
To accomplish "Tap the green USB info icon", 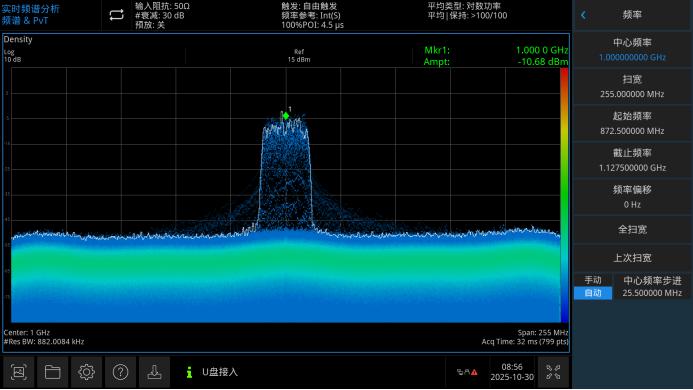I will [189, 372].
